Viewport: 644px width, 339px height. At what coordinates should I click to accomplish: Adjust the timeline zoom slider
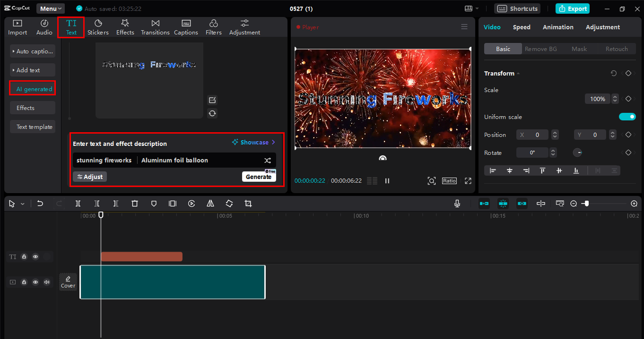point(585,204)
